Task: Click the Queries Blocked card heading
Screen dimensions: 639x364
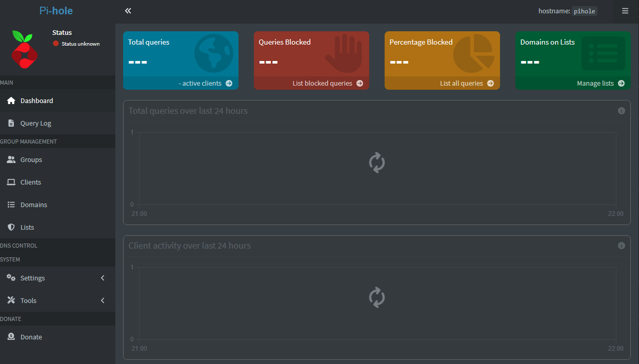Action: click(285, 42)
